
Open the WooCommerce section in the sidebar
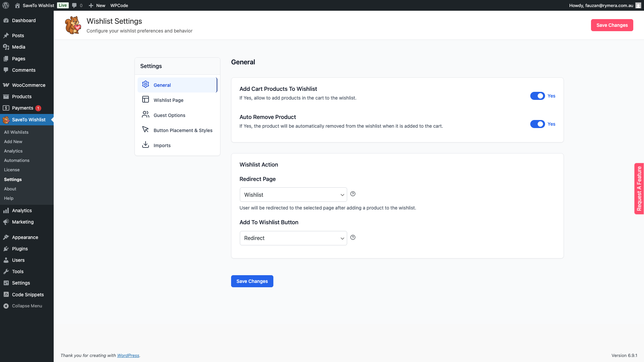point(28,85)
